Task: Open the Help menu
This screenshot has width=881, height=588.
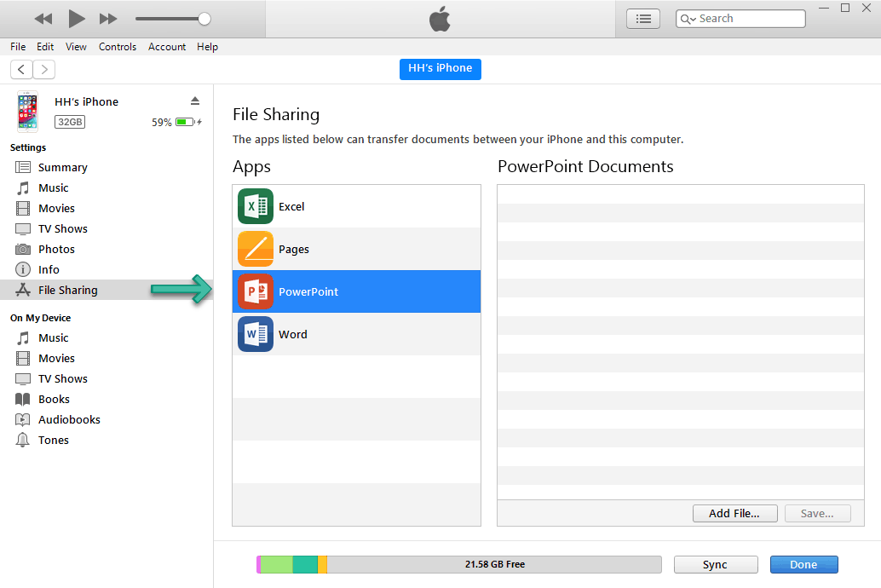Action: click(207, 47)
